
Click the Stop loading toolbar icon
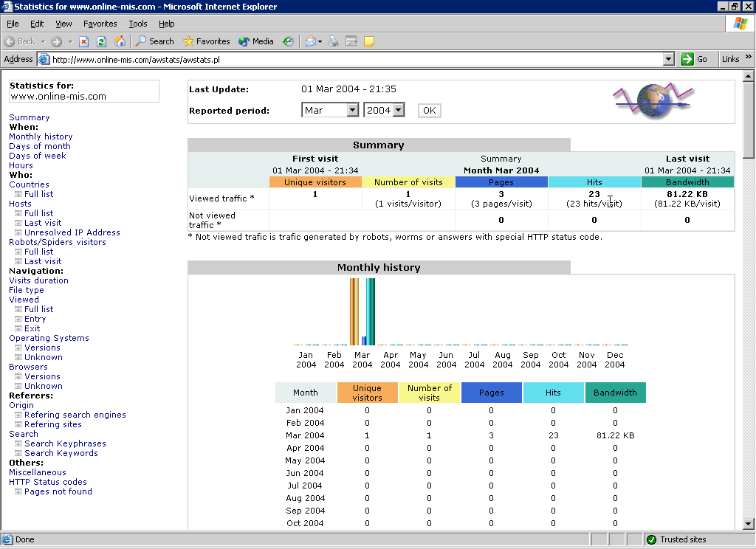click(x=84, y=41)
